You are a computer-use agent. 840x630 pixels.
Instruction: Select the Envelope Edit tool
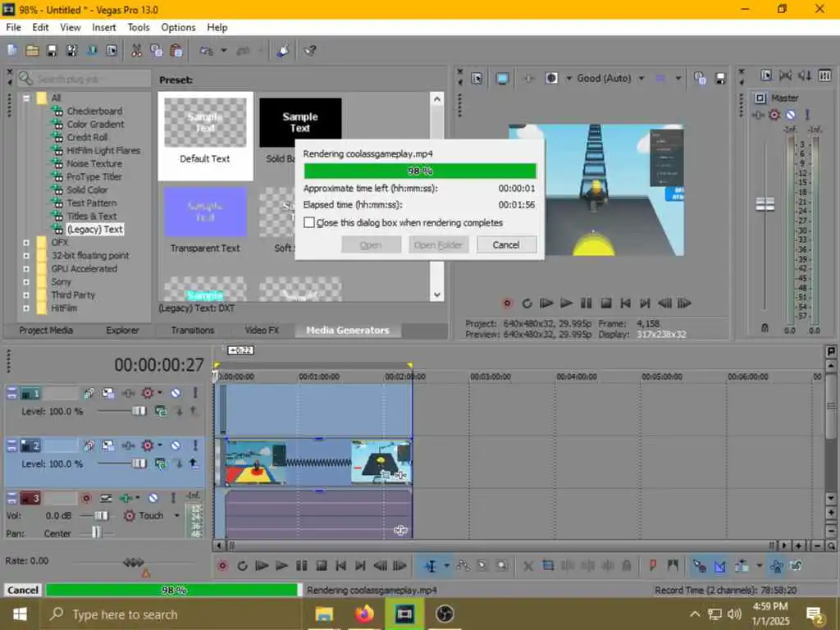coord(463,566)
